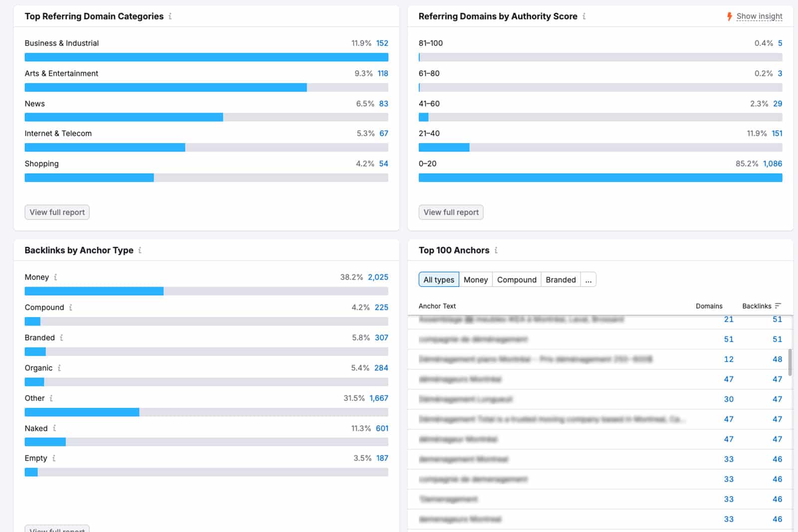Switch to the Money anchors tab
798x532 pixels.
[x=475, y=280]
